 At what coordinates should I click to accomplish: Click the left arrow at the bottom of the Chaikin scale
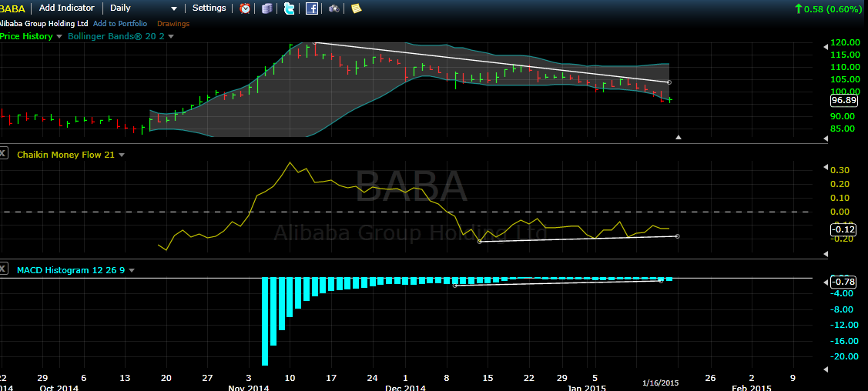[826, 253]
